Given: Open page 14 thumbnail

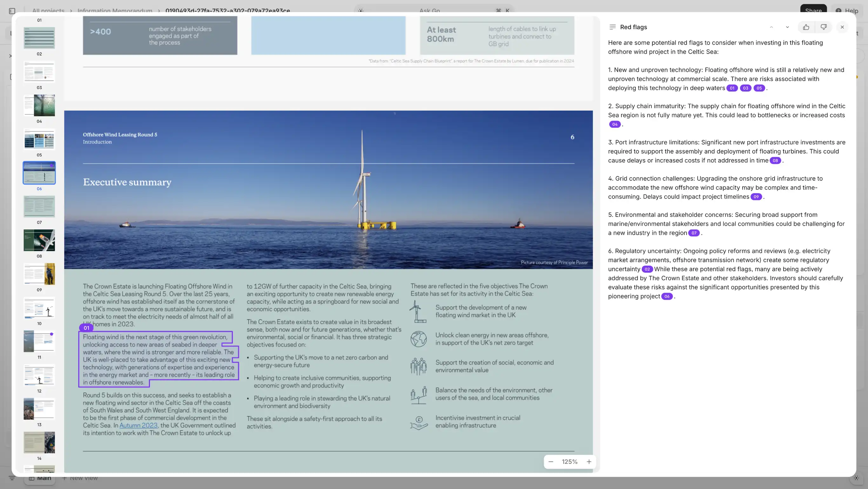Looking at the screenshot, I should [39, 443].
